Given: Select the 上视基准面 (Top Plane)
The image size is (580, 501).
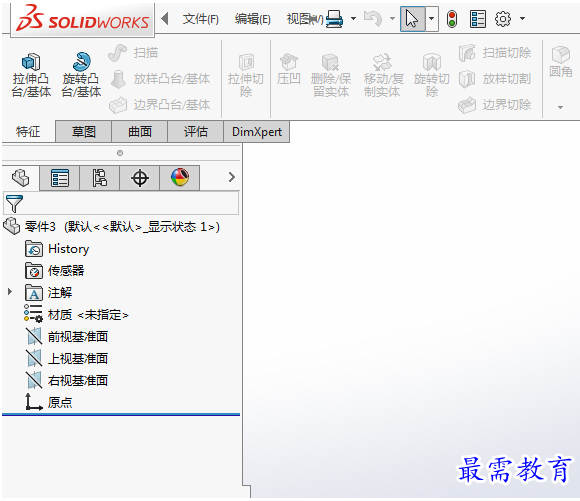Looking at the screenshot, I should (x=67, y=358).
